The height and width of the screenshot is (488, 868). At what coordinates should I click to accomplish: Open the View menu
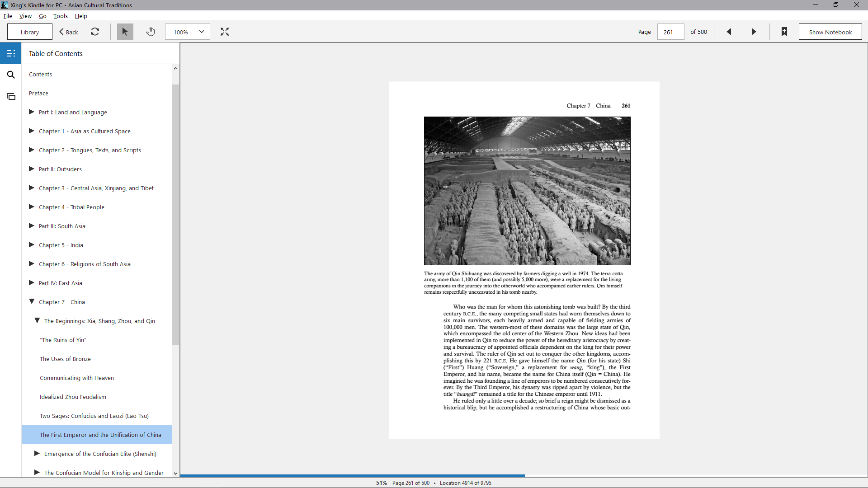pyautogui.click(x=25, y=16)
